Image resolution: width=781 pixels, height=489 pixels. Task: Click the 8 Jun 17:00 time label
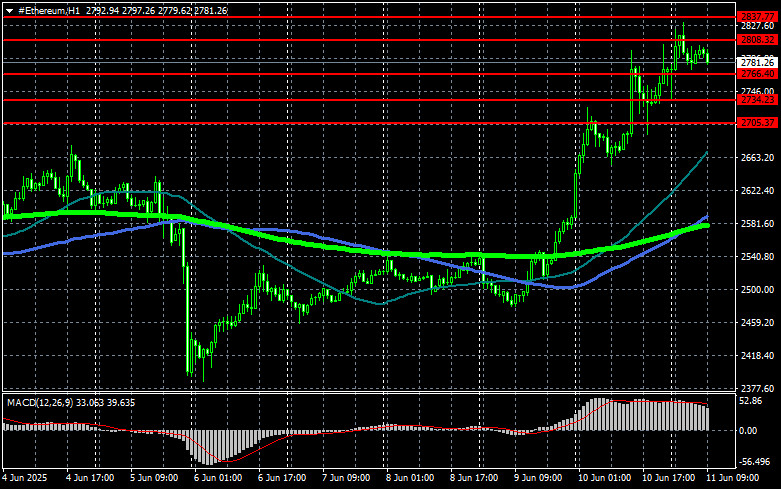coord(474,478)
